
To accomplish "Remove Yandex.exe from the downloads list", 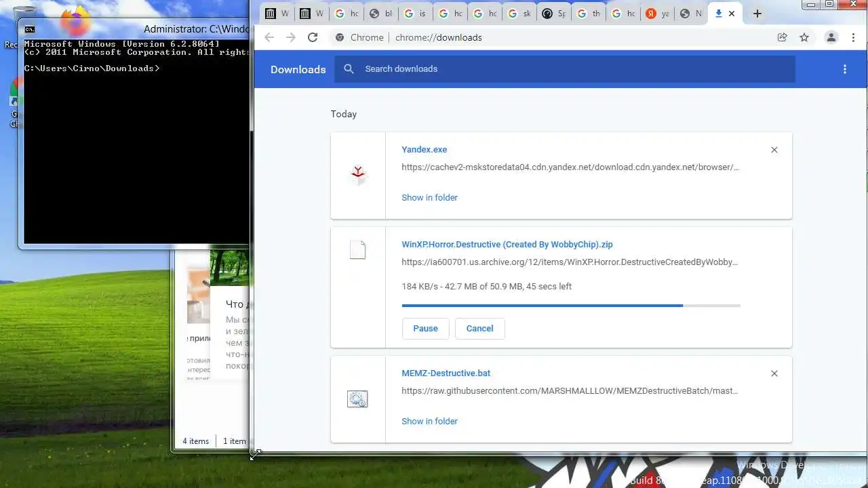I will [x=774, y=150].
